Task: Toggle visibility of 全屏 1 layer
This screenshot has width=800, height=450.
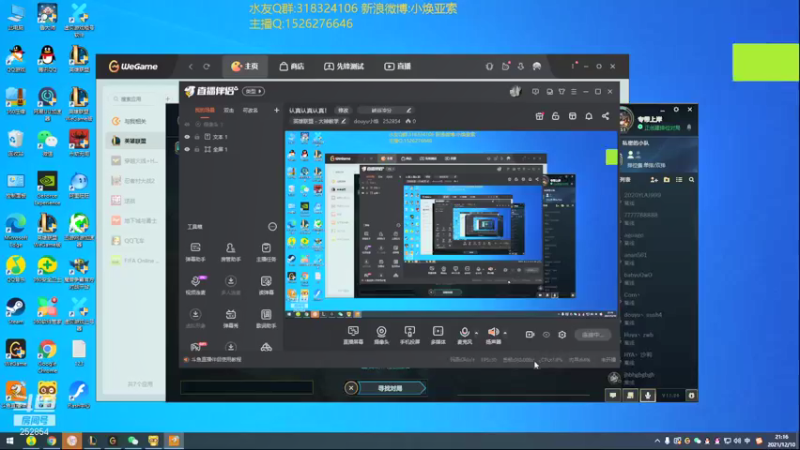Action: coord(187,149)
